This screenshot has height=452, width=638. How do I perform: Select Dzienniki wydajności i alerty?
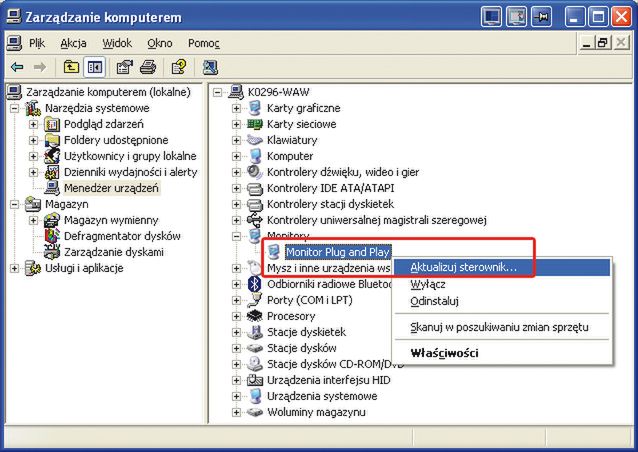click(131, 173)
